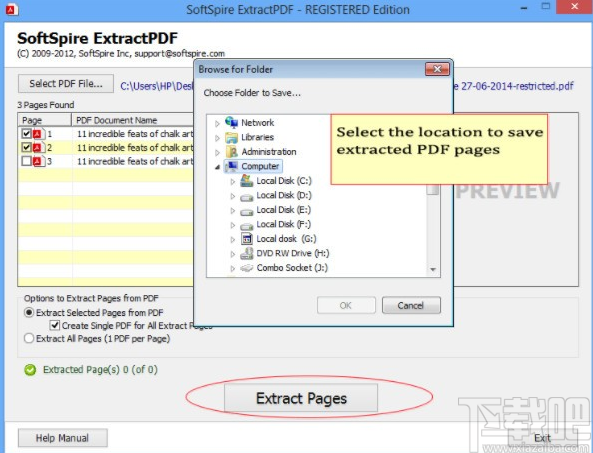
Task: Check the page 3 checkbox
Action: 26,161
